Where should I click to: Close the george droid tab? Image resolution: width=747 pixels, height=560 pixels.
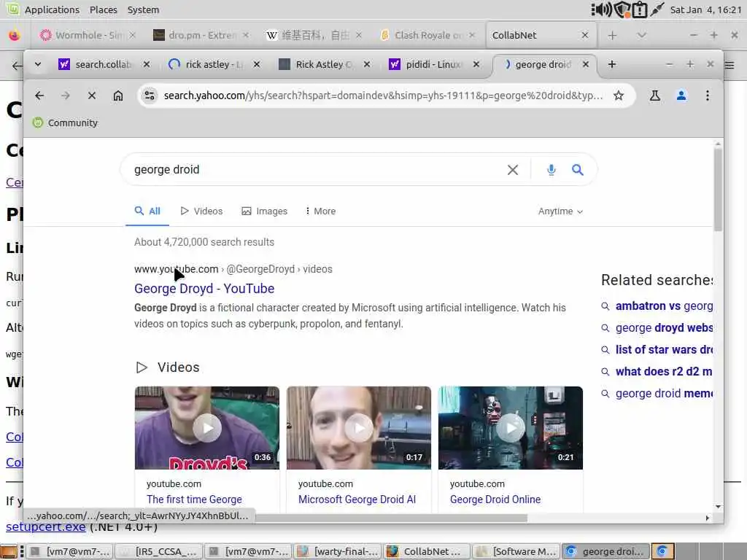point(586,64)
